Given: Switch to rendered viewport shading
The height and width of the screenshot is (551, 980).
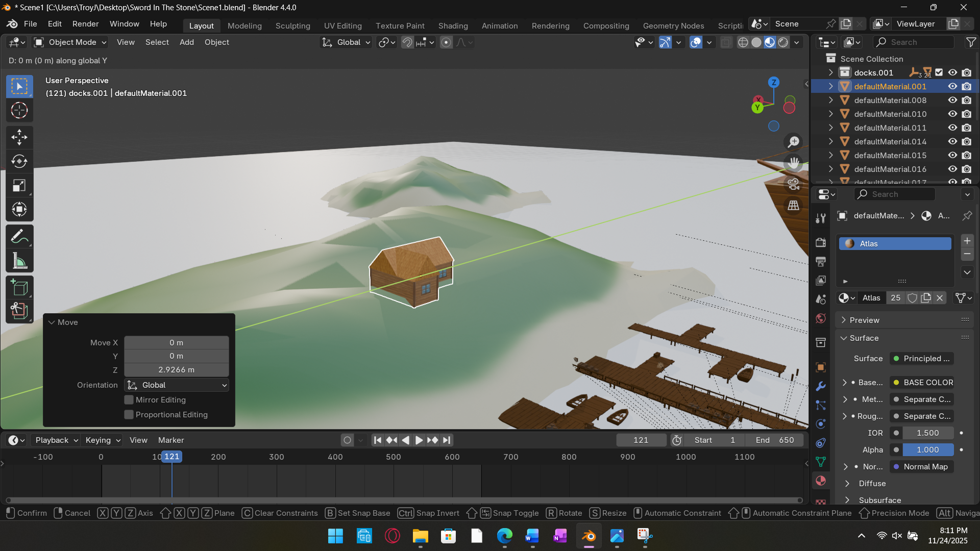Looking at the screenshot, I should click(783, 42).
